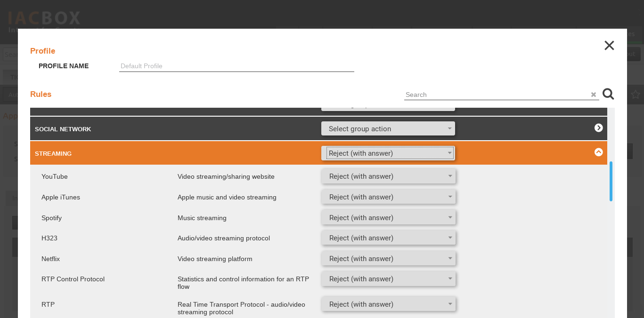Click the STREAMING group header label
Image resolution: width=644 pixels, height=318 pixels.
tap(53, 153)
